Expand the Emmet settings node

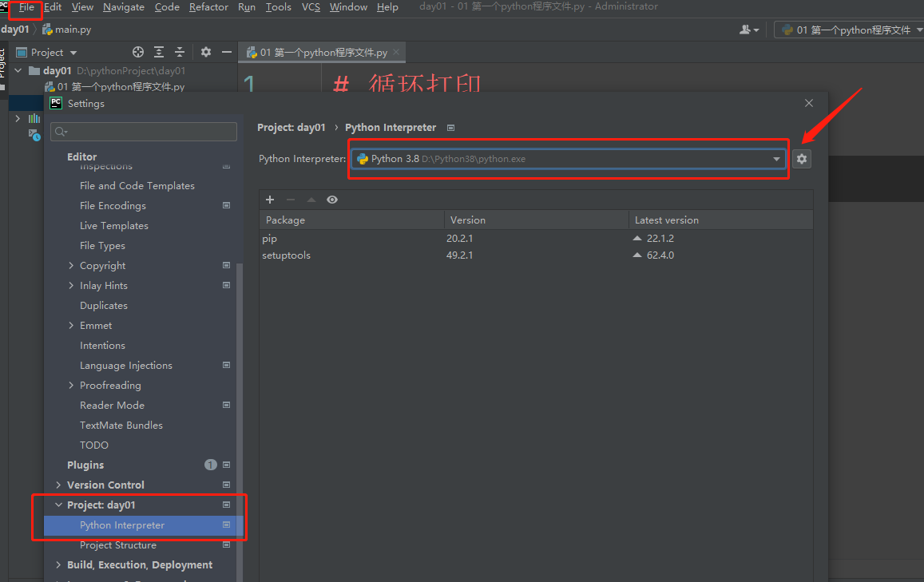click(x=71, y=326)
